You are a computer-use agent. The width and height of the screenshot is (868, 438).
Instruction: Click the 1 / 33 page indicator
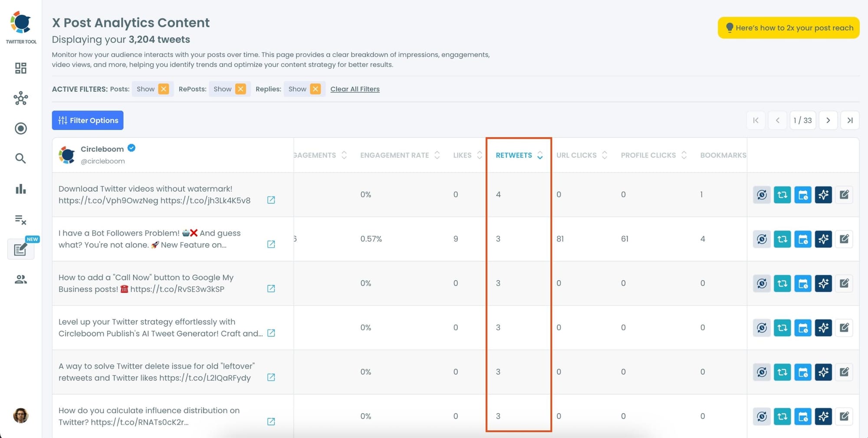coord(802,120)
